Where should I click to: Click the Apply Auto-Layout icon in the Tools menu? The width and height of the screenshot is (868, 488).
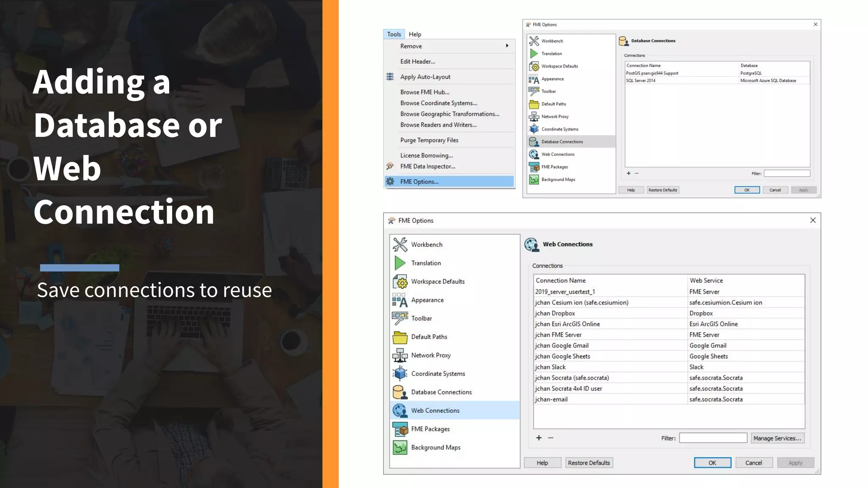click(390, 77)
